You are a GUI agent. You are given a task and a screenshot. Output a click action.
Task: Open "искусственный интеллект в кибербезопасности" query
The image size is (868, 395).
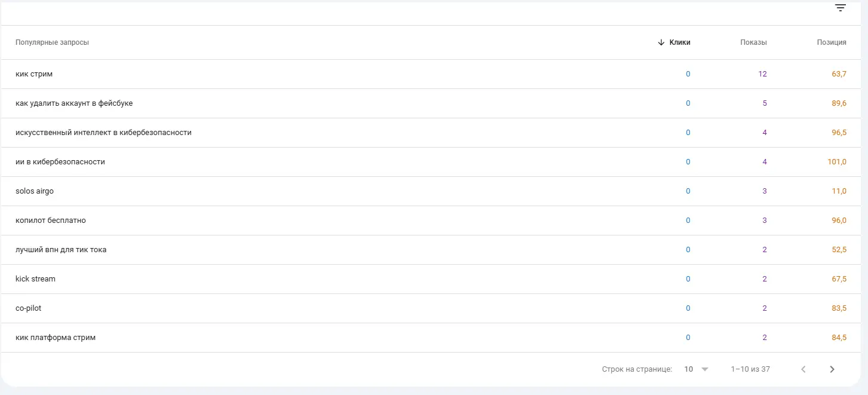point(103,133)
